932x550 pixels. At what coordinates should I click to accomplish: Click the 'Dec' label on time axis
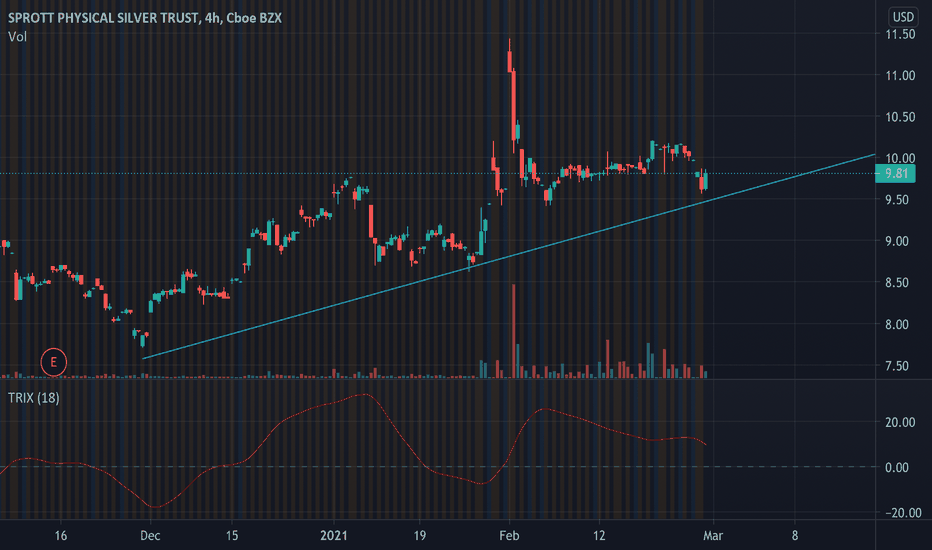click(x=150, y=536)
